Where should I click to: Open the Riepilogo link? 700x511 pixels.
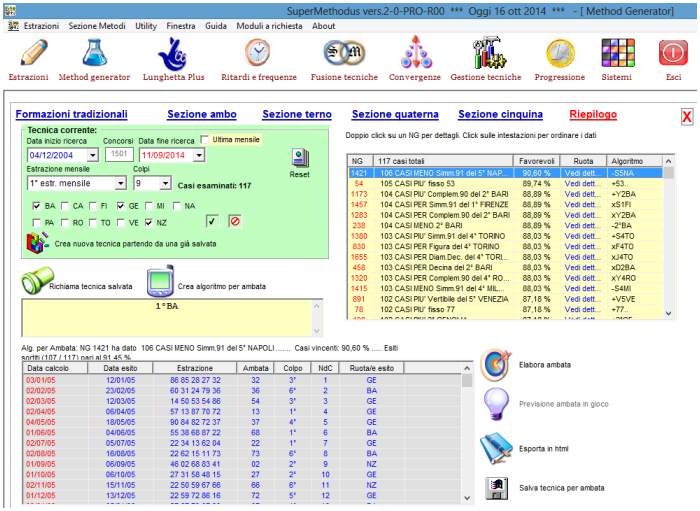click(x=593, y=114)
